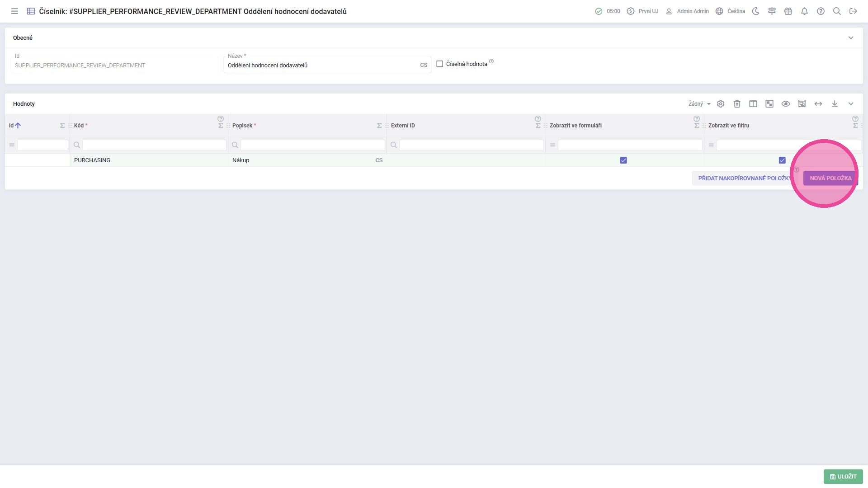Open search operator icon for Popisek filter
Viewport: 868px width, 488px height.
(x=235, y=145)
